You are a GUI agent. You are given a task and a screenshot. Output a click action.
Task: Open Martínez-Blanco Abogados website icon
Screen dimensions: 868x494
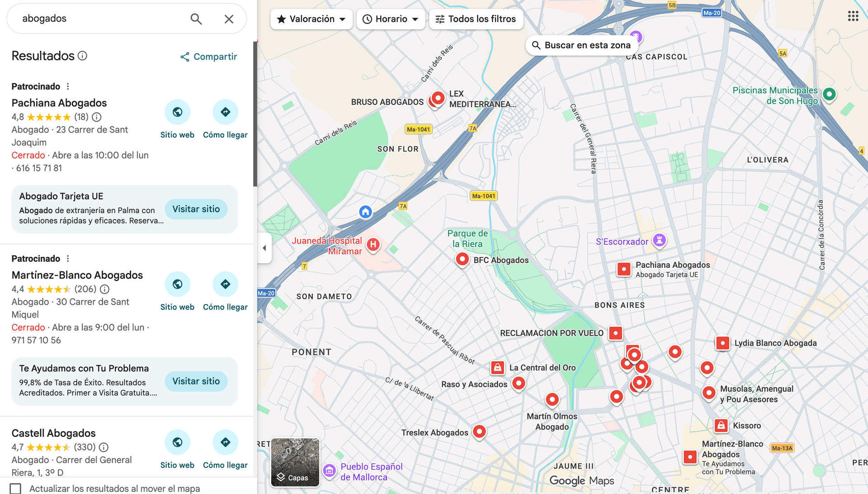[177, 284]
